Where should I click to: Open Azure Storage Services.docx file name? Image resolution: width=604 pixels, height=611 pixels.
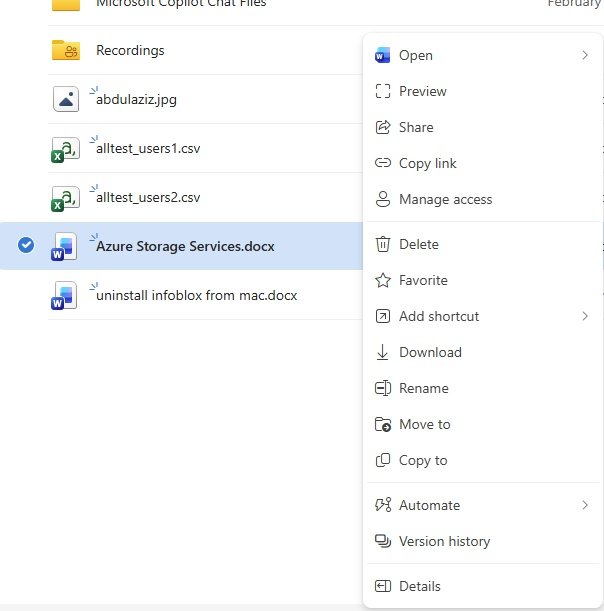click(185, 246)
